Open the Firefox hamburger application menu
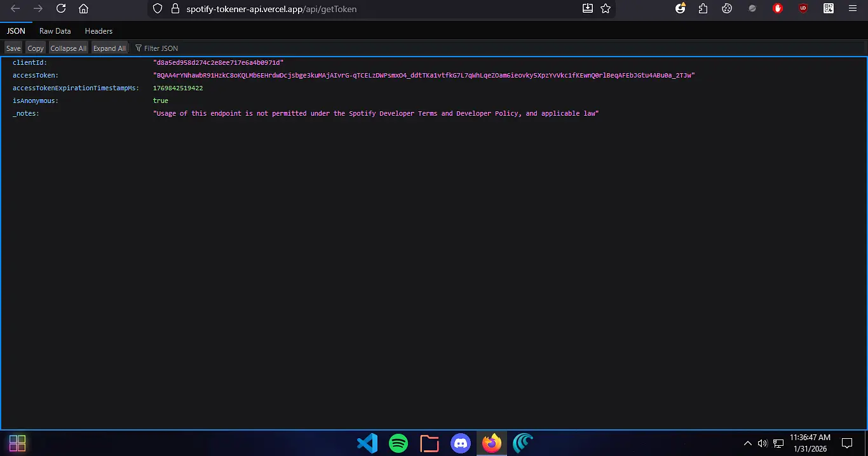The width and height of the screenshot is (868, 456). click(853, 9)
